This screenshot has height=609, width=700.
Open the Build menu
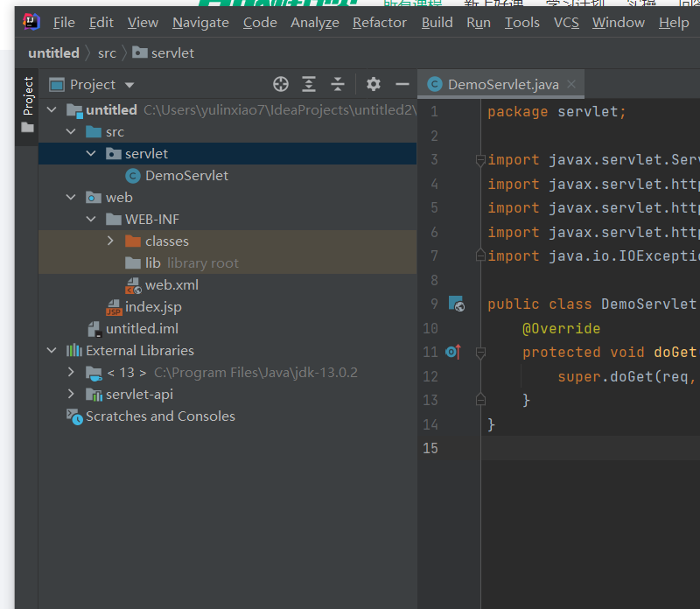pos(437,23)
